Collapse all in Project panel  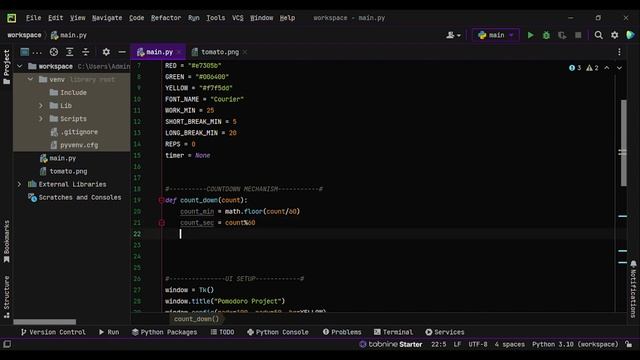click(x=85, y=52)
